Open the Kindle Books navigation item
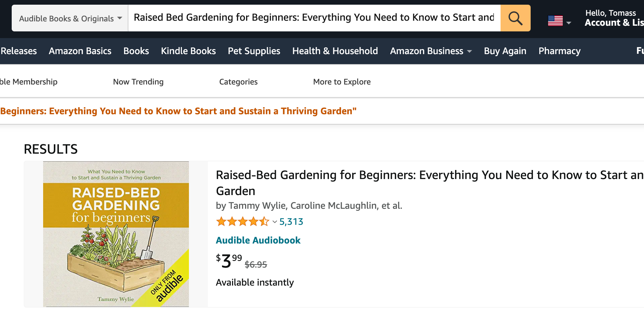The height and width of the screenshot is (324, 644). 188,51
